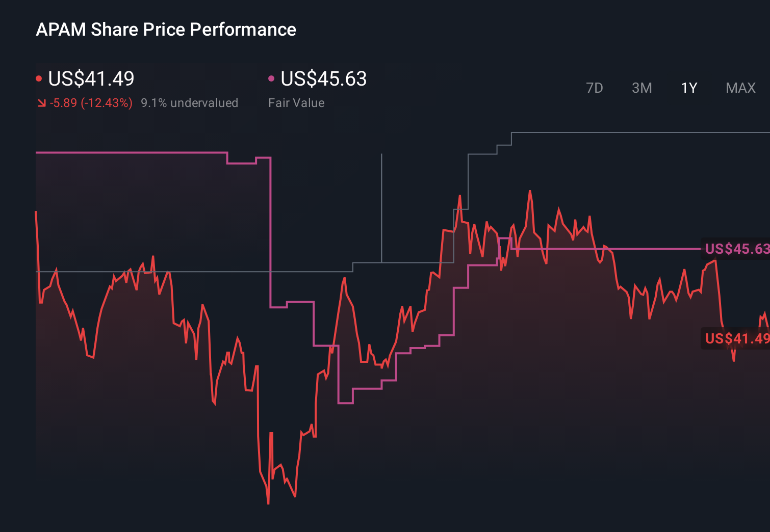Switch to the 3M time range tab
The width and height of the screenshot is (770, 532).
641,88
